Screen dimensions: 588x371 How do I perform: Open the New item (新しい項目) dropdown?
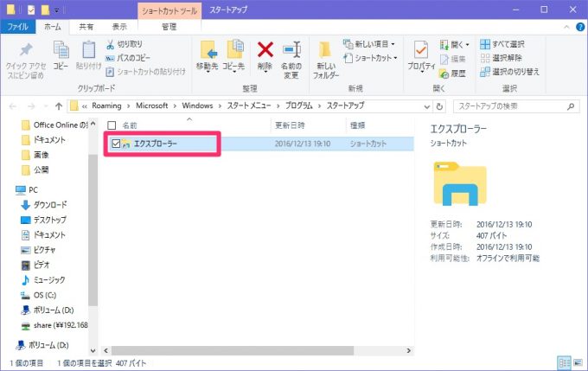[x=369, y=44]
